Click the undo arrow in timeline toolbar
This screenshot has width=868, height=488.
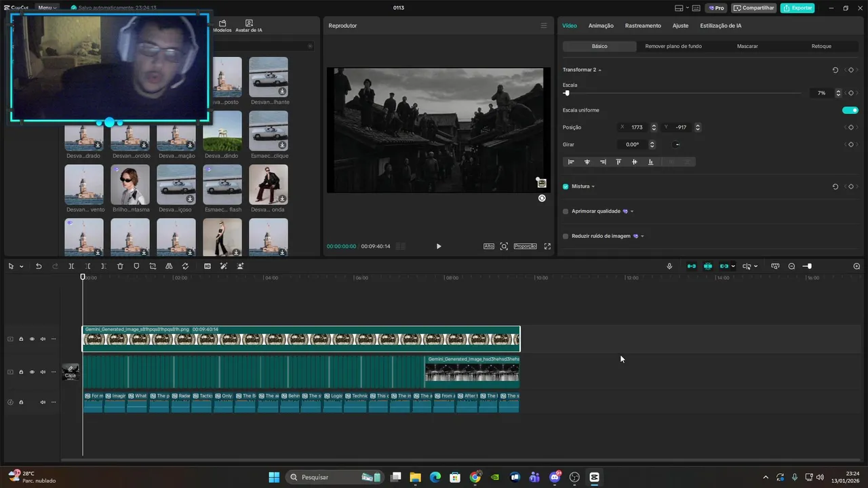tap(39, 266)
